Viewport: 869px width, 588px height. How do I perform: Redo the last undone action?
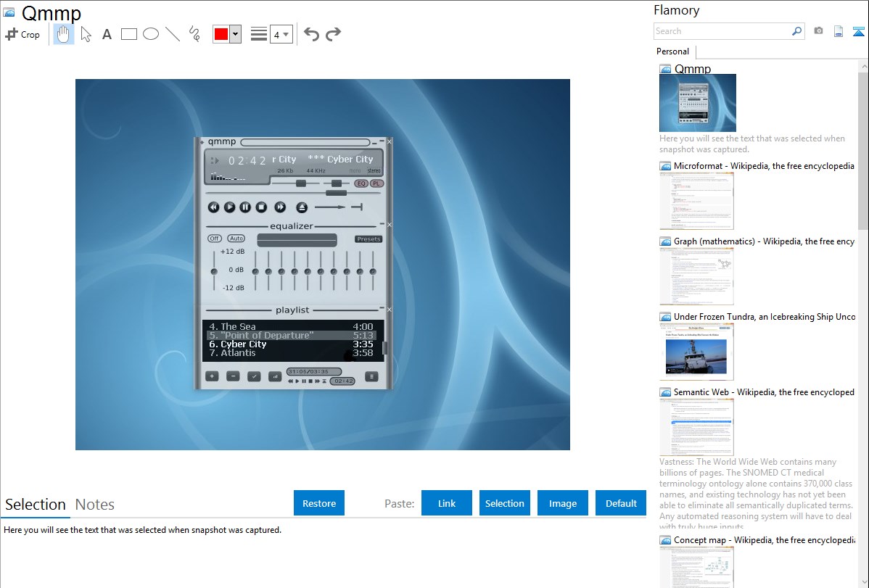pyautogui.click(x=333, y=34)
